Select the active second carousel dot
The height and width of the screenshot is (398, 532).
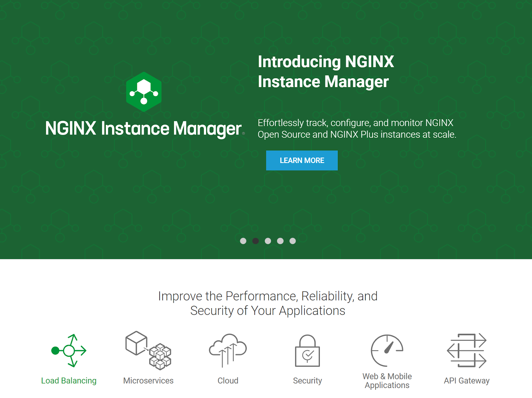coord(255,241)
